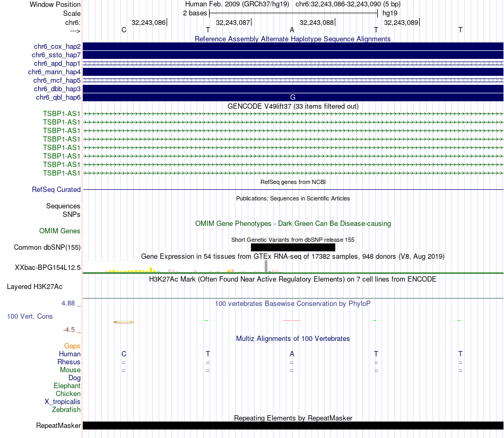Click the Dog species label
The image size is (504, 438).
[x=75, y=378]
